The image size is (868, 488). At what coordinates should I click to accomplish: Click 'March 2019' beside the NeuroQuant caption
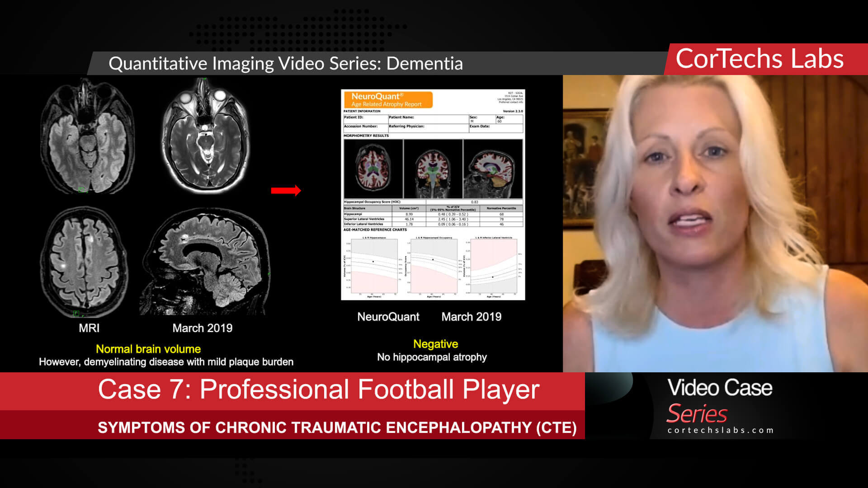tap(472, 317)
